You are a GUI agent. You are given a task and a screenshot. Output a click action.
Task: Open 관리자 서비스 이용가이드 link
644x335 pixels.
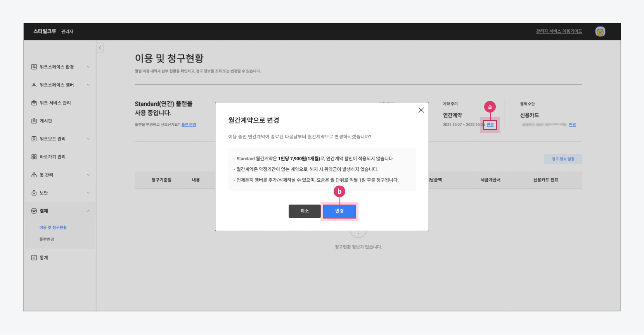[x=559, y=31]
